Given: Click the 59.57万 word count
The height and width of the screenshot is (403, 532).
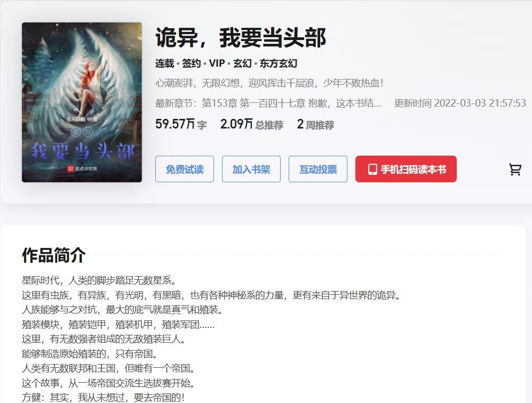Looking at the screenshot, I should point(181,124).
